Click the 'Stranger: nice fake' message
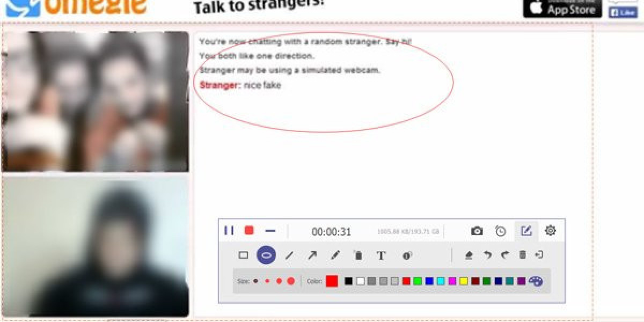The height and width of the screenshot is (322, 644). [x=240, y=85]
